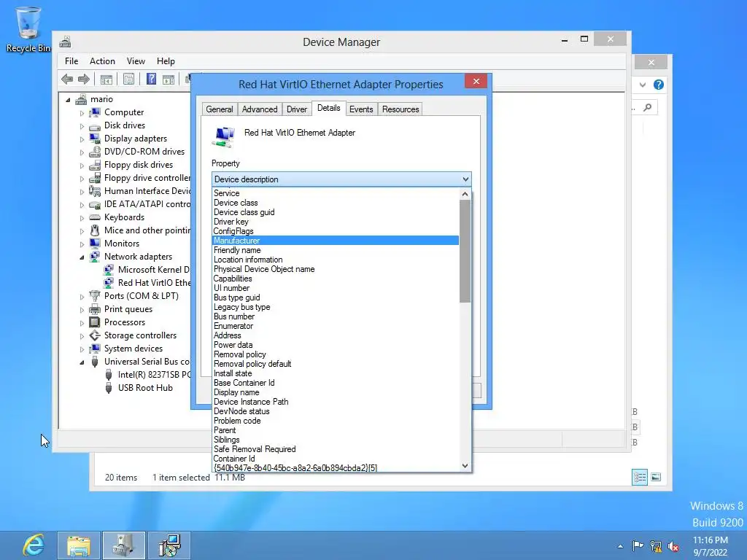Select the Print queues icon in tree
The width and height of the screenshot is (747, 560).
(95, 309)
